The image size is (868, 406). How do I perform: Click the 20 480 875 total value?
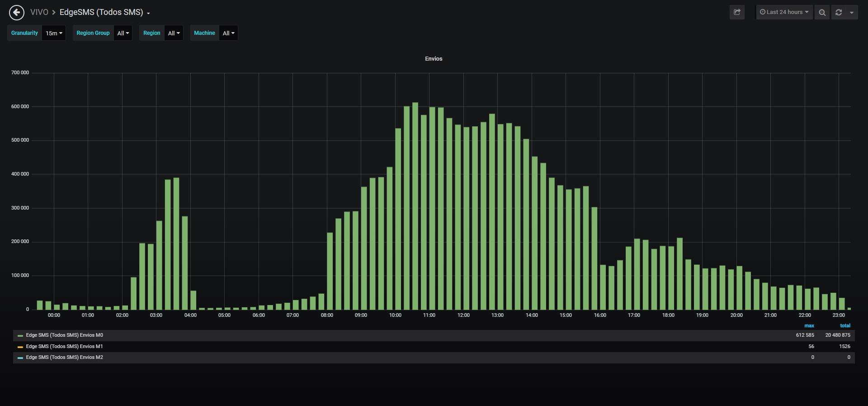838,335
